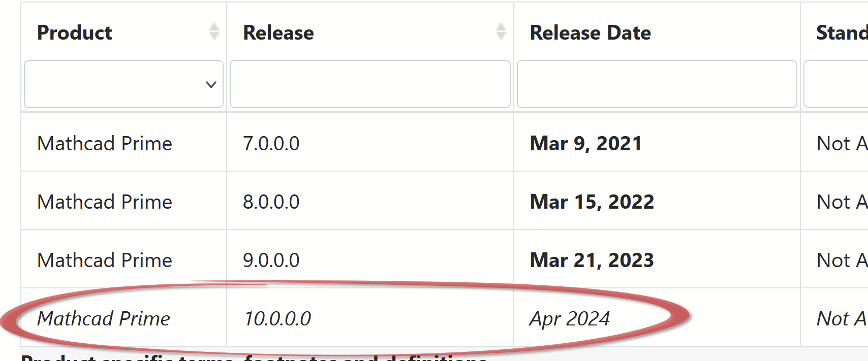Click the Apr 2024 release date

[569, 319]
